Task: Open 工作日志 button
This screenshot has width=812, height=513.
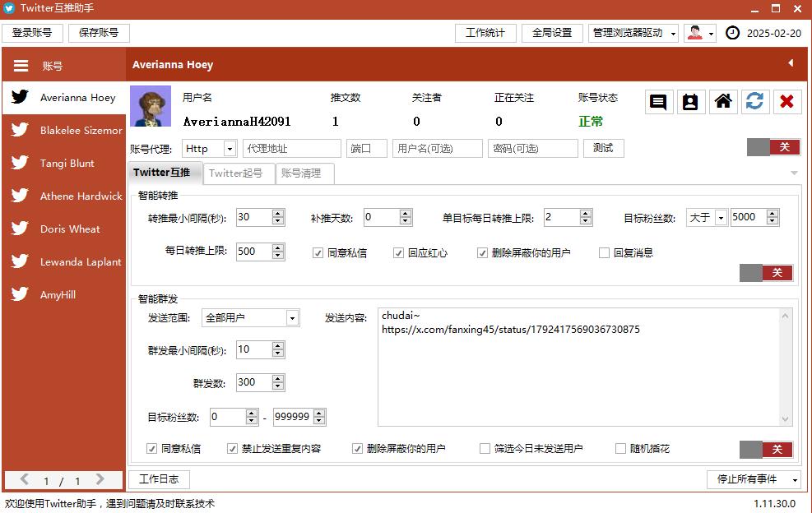Action: (x=159, y=479)
